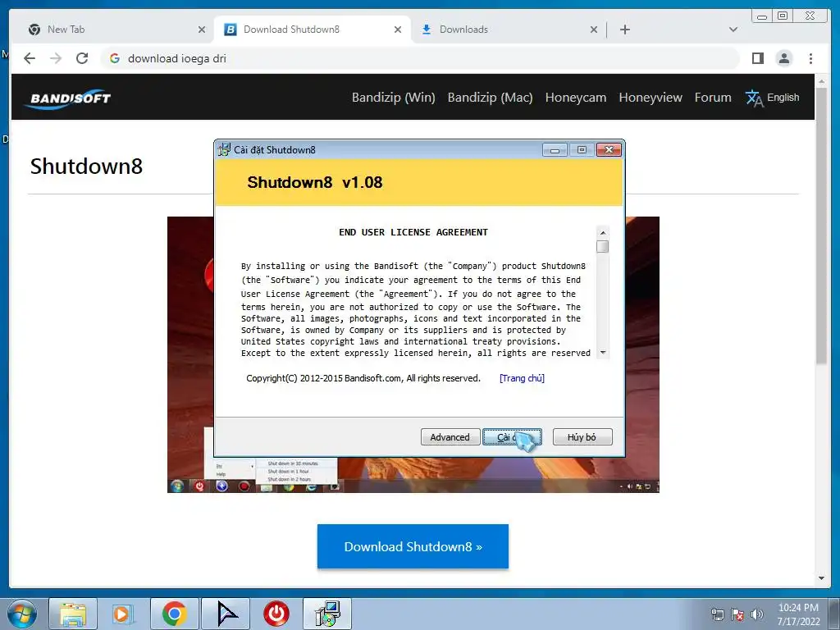The height and width of the screenshot is (630, 840).
Task: Open Honeycam menu item
Action: (x=575, y=98)
